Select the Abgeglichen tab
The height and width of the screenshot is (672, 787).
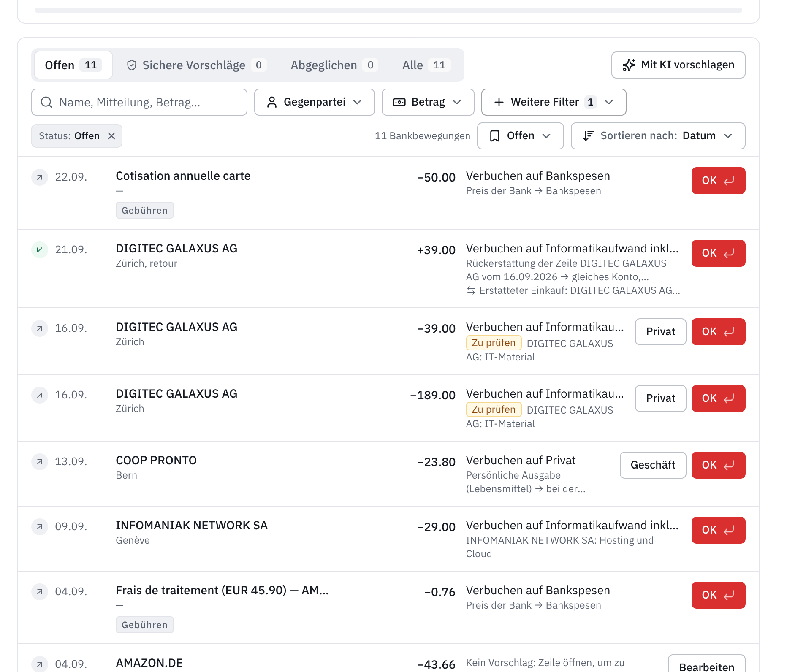(334, 65)
